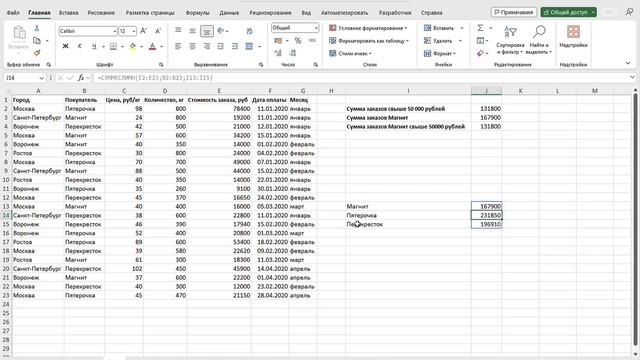The width and height of the screenshot is (640, 360).
Task: Collapse the ribbon with chevron
Action: tap(628, 63)
